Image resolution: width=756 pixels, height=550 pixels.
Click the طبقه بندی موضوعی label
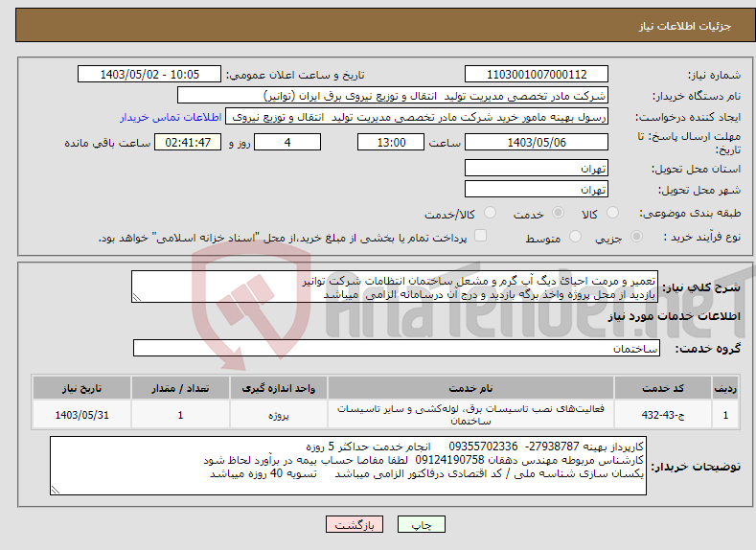coord(690,213)
